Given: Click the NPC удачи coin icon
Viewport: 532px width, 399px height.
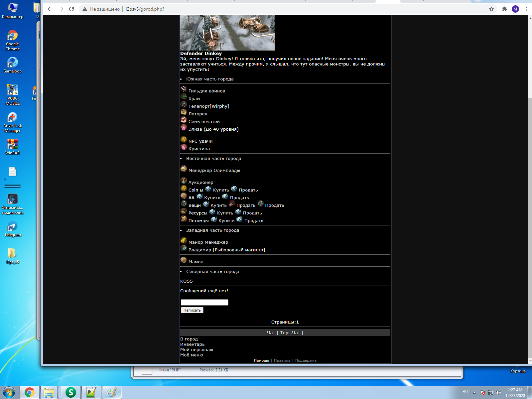Looking at the screenshot, I should (x=184, y=139).
